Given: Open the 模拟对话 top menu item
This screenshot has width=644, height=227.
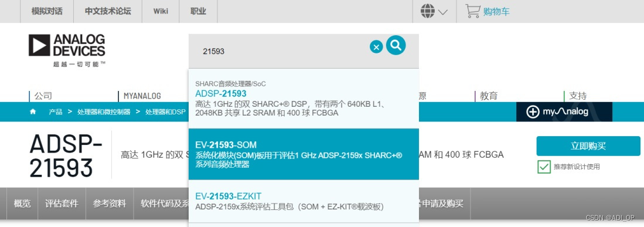Looking at the screenshot, I should (47, 11).
